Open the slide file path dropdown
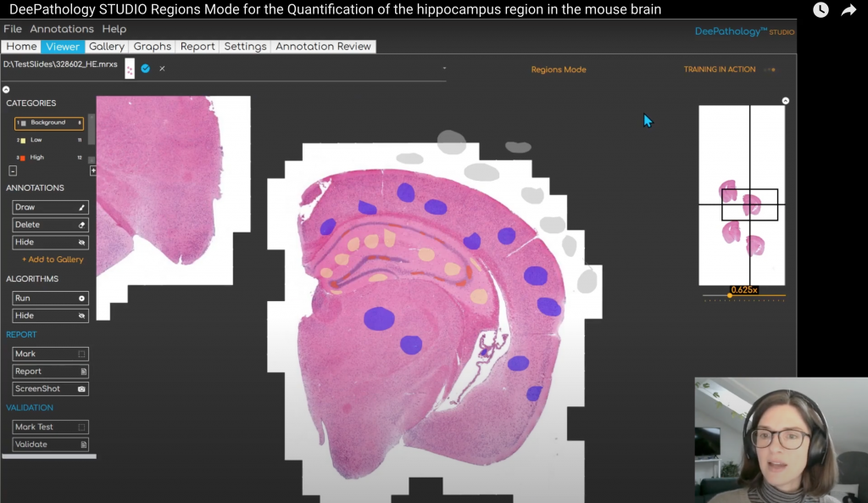Screen dimensions: 868x503 (x=443, y=68)
